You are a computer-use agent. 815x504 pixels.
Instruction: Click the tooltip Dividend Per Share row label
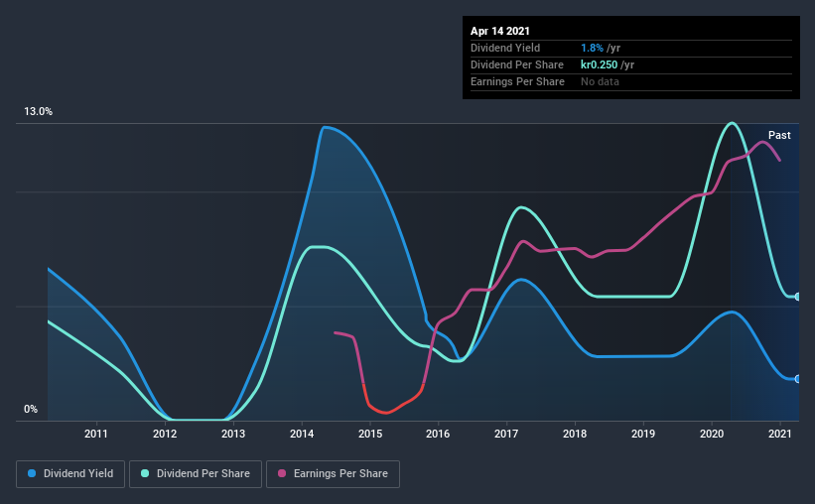pos(516,64)
